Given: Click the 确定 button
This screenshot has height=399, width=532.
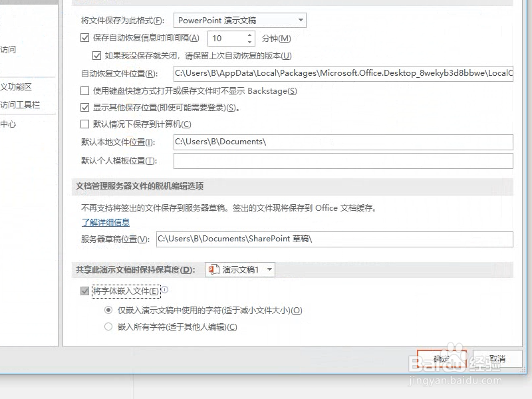Looking at the screenshot, I should point(442,358).
